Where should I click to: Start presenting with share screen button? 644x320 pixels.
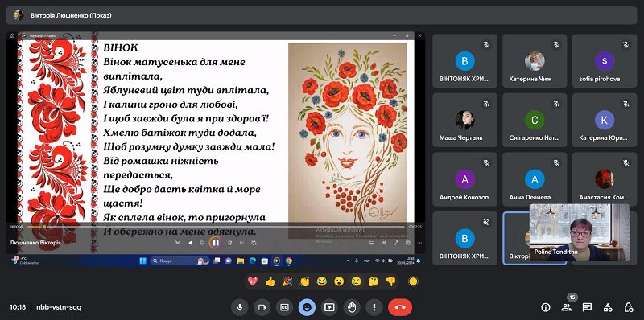[x=329, y=307]
